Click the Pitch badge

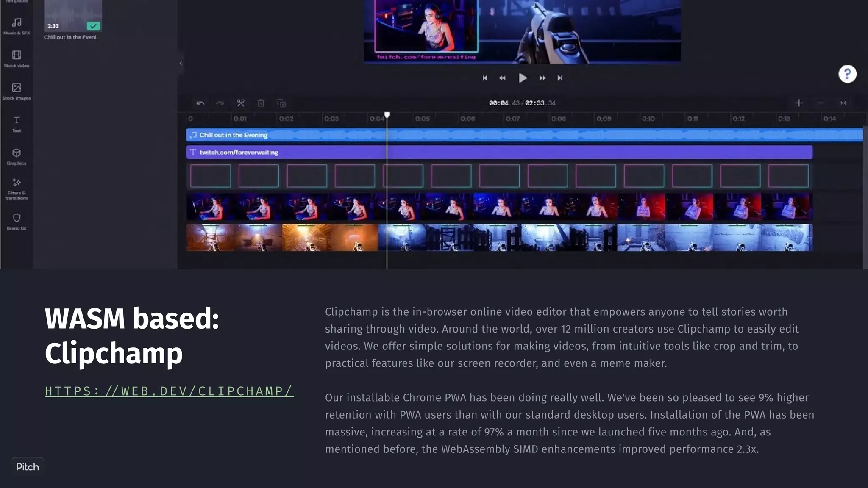click(28, 467)
